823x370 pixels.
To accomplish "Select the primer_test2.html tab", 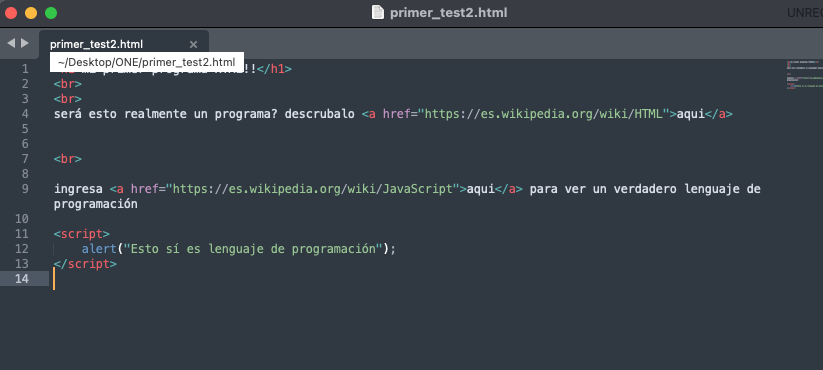I will coord(124,44).
